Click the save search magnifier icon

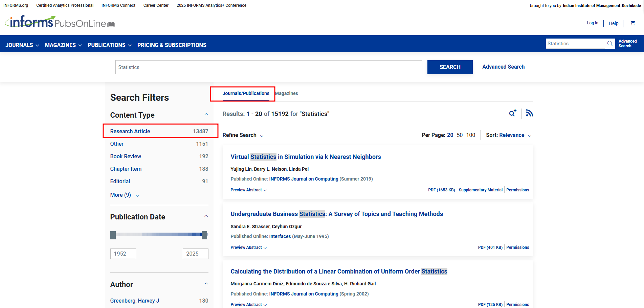pyautogui.click(x=513, y=113)
